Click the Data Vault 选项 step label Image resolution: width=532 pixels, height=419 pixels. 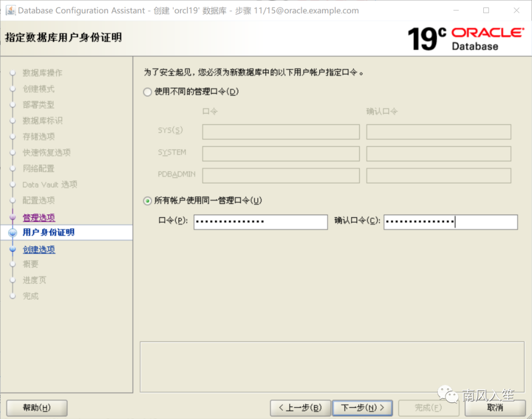pos(50,185)
